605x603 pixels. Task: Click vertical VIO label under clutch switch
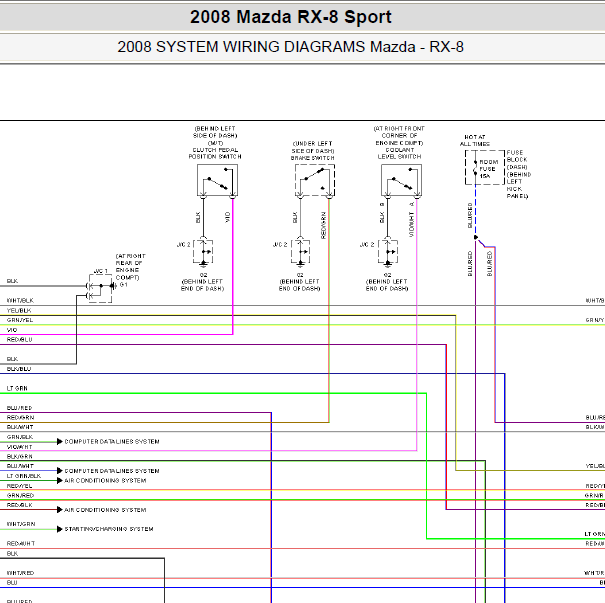tap(228, 217)
